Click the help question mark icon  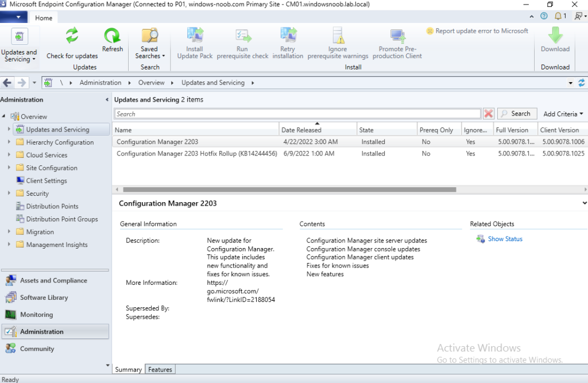544,16
